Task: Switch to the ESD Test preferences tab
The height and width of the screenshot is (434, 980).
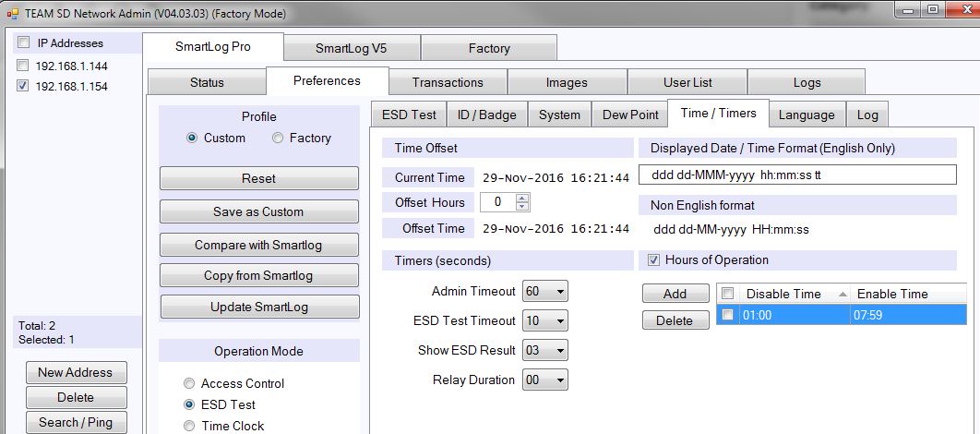Action: (x=409, y=115)
